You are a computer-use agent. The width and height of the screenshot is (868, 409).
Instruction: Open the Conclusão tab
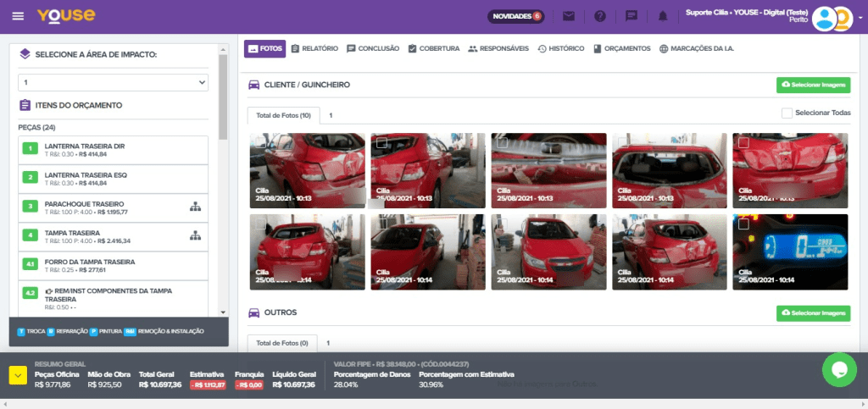tap(373, 48)
